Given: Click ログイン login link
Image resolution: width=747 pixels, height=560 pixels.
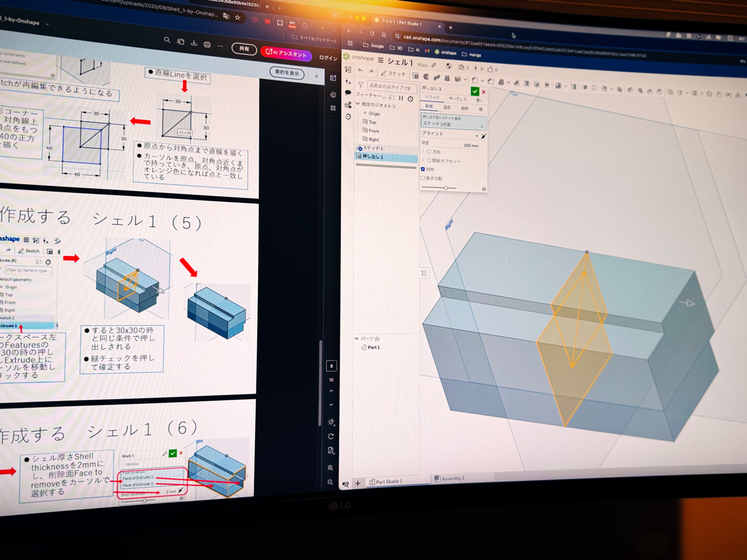Looking at the screenshot, I should click(x=328, y=58).
